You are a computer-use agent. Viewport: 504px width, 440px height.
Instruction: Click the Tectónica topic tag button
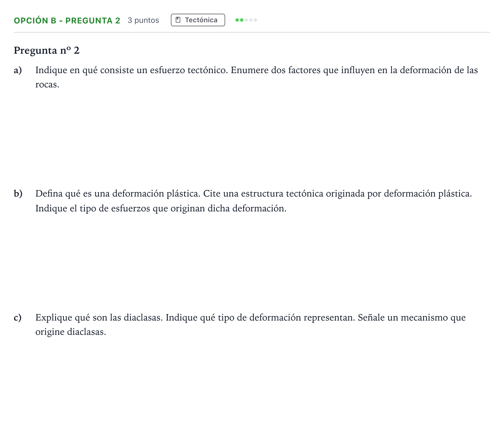pos(198,20)
